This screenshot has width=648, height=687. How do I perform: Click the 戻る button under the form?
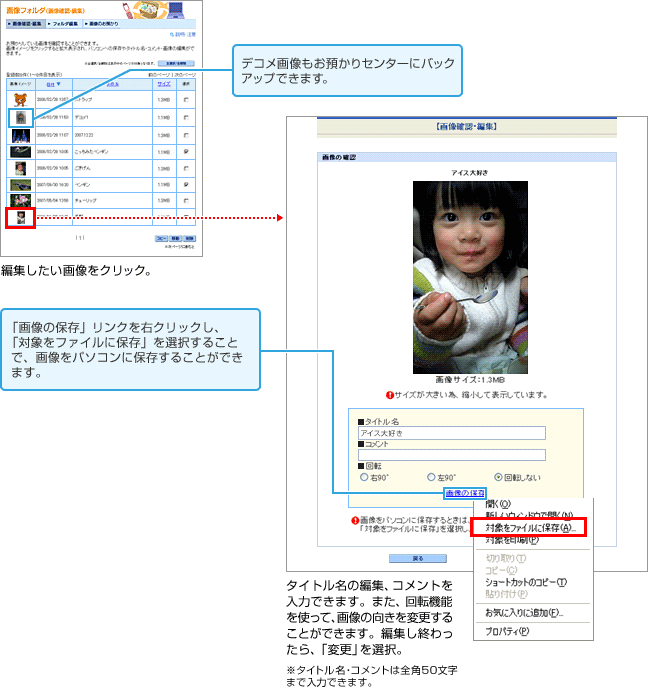418,558
